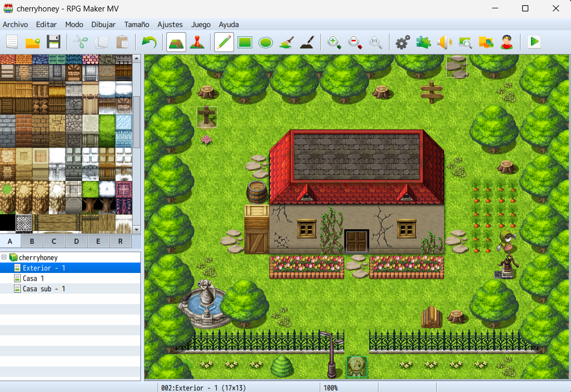Screen dimensions: 571x392
Task: Save the project with the floppy disk icon
Action: pyautogui.click(x=54, y=42)
